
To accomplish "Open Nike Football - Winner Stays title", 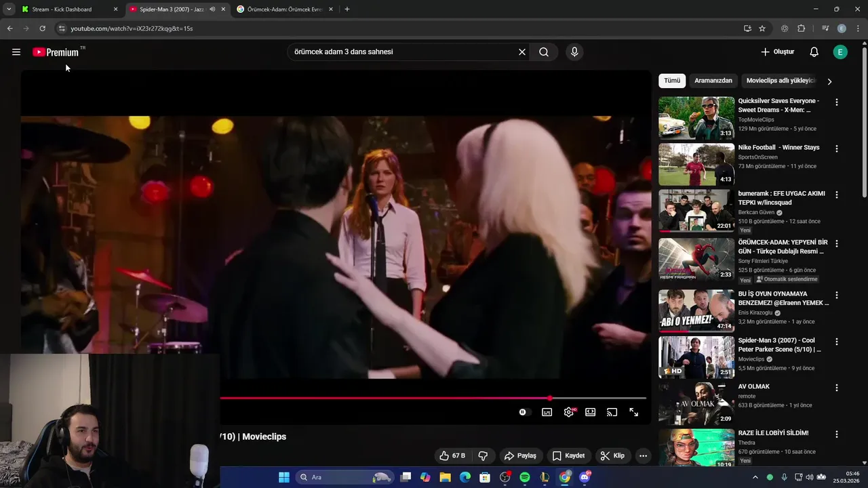I will click(778, 147).
